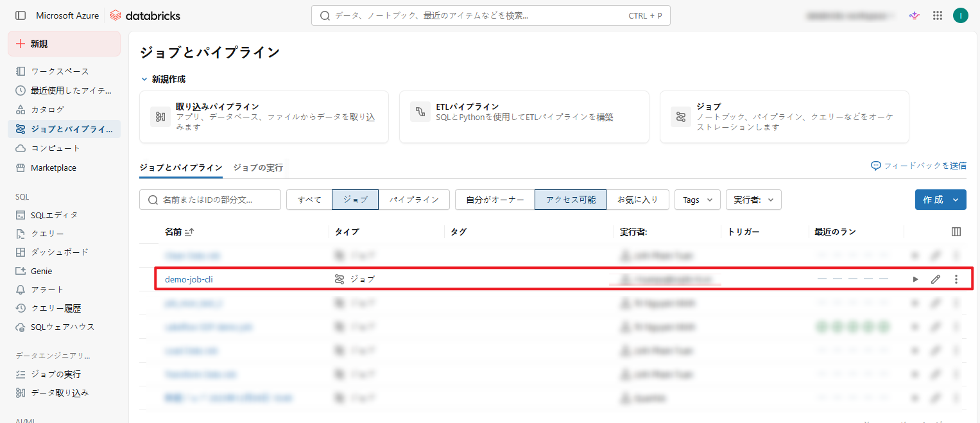Click the user avatar icon
The height and width of the screenshot is (423, 980).
click(x=960, y=15)
